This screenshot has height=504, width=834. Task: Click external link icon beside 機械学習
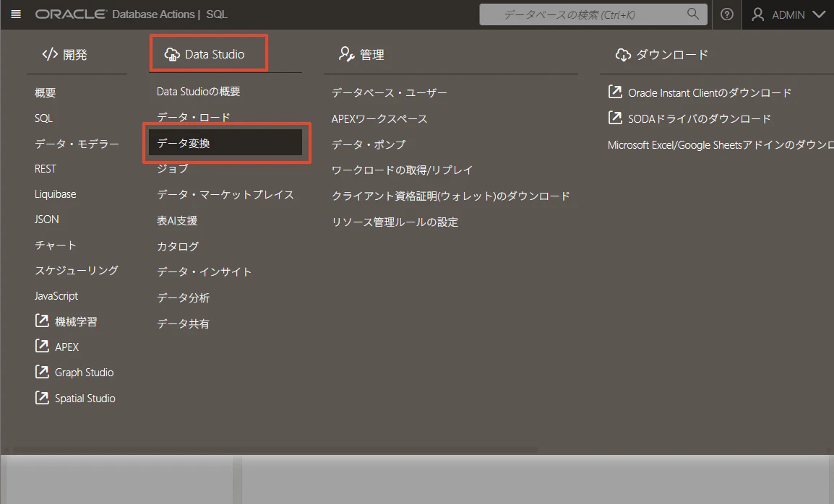click(x=42, y=321)
